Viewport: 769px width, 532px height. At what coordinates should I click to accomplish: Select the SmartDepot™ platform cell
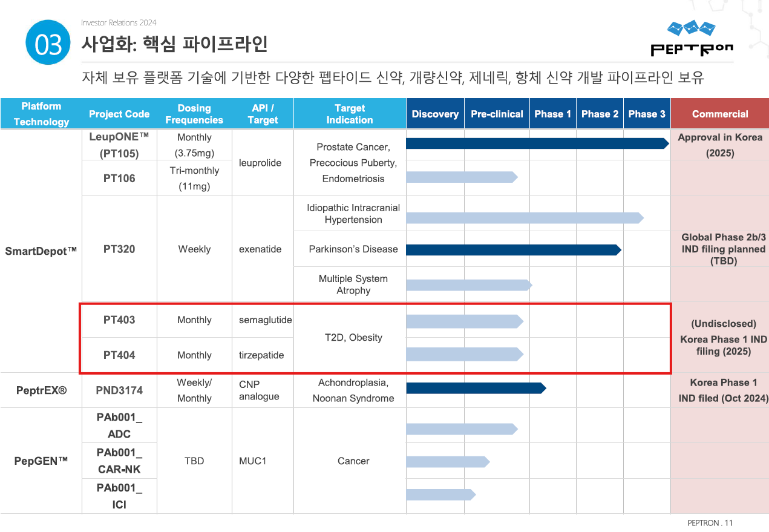coord(41,251)
